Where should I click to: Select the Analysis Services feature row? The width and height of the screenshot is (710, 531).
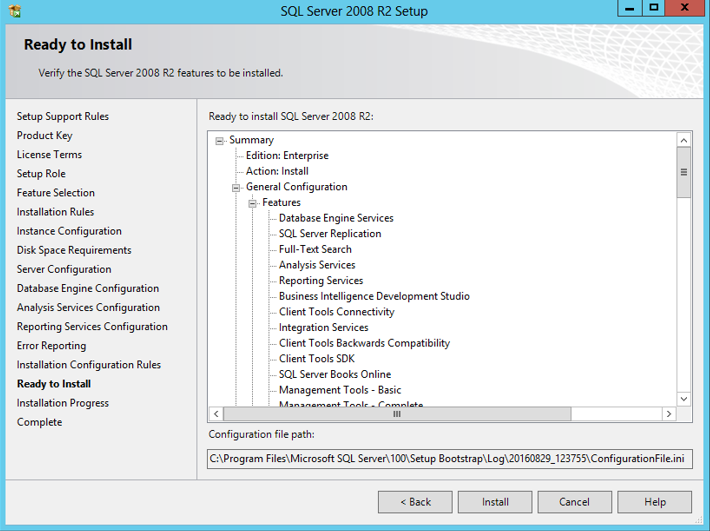coord(317,265)
